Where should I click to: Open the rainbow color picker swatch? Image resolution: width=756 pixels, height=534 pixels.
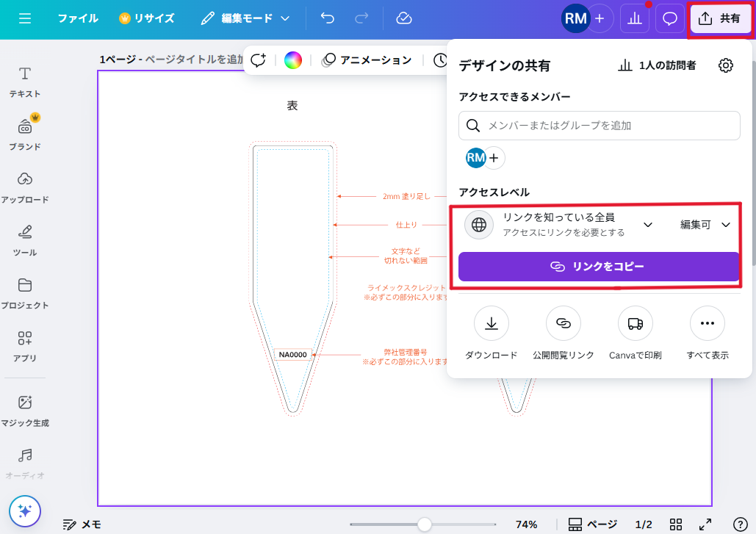(293, 60)
